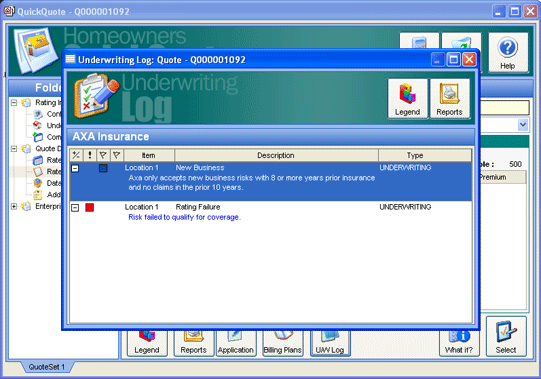The height and width of the screenshot is (379, 541).
Task: Sort by the Description column header
Action: pyautogui.click(x=276, y=155)
